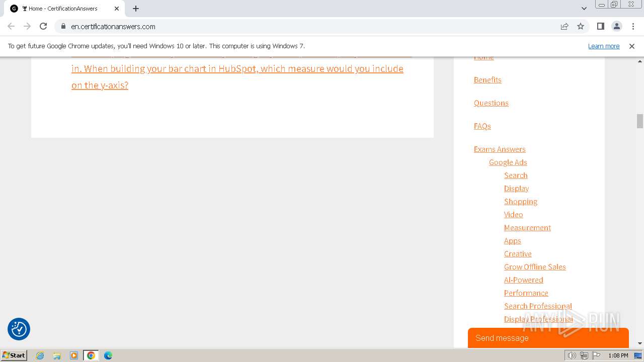Click the Show desktop button
644x362 pixels.
(639, 355)
